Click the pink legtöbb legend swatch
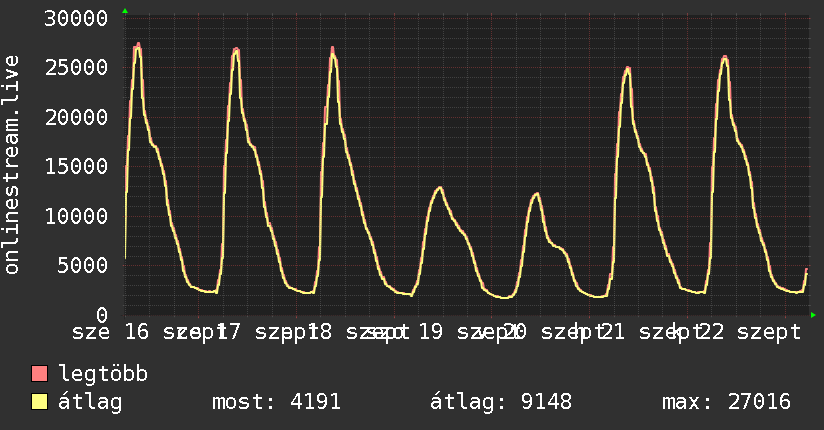The height and width of the screenshot is (430, 824). coord(39,374)
